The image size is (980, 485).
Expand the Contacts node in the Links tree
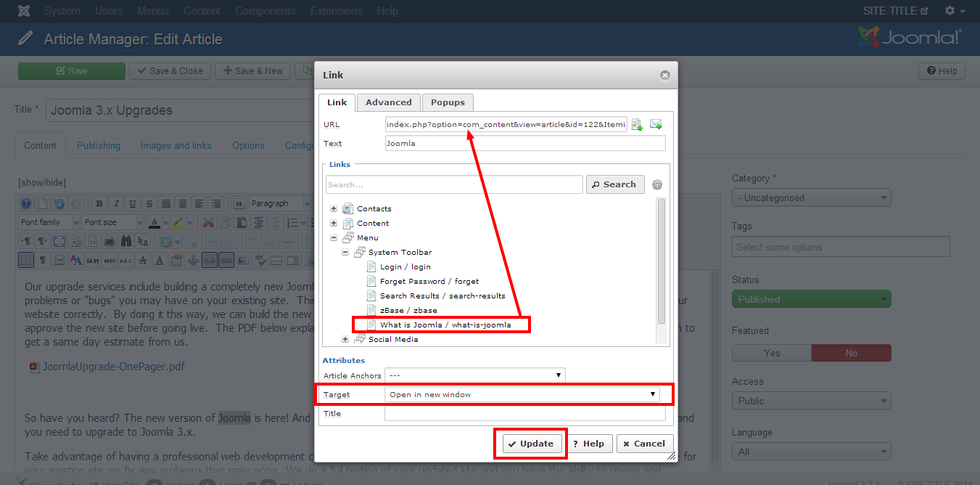tap(334, 208)
